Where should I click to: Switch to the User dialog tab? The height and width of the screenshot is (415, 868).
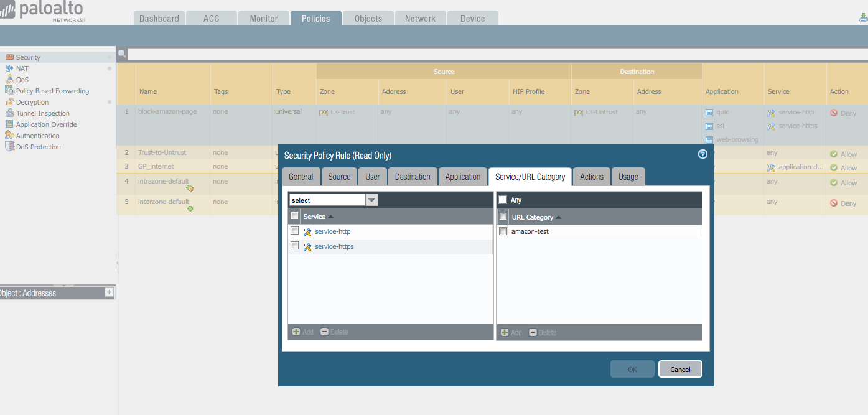pyautogui.click(x=373, y=177)
